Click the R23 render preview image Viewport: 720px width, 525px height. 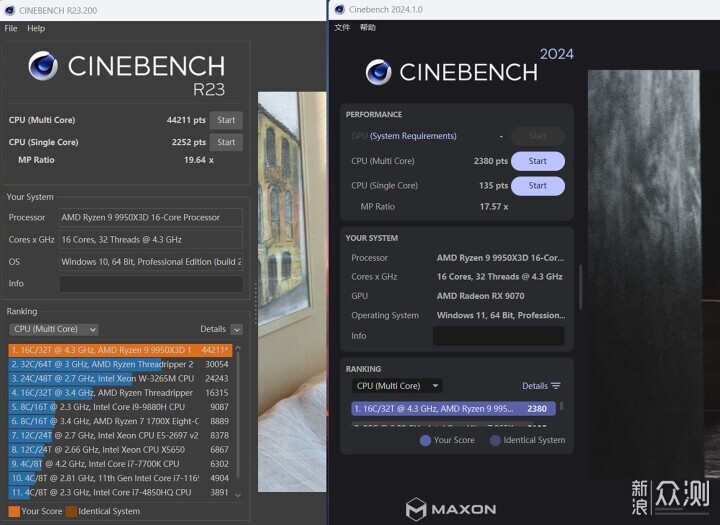tap(292, 292)
